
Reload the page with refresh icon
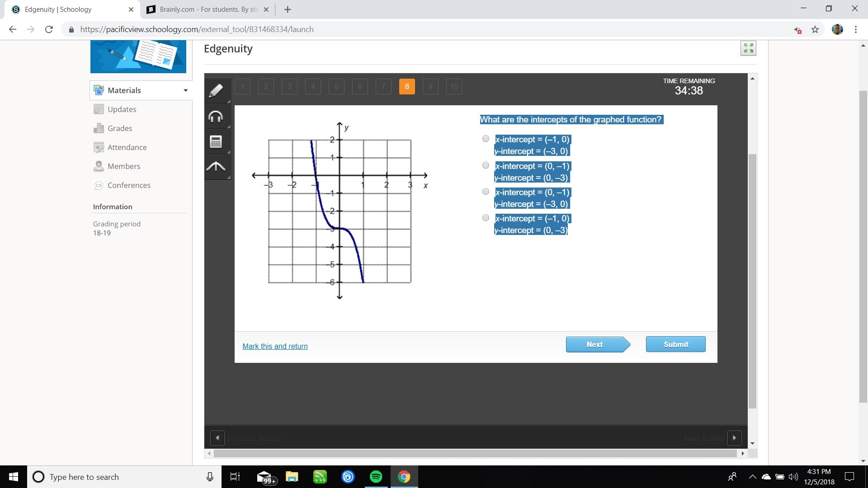click(49, 29)
